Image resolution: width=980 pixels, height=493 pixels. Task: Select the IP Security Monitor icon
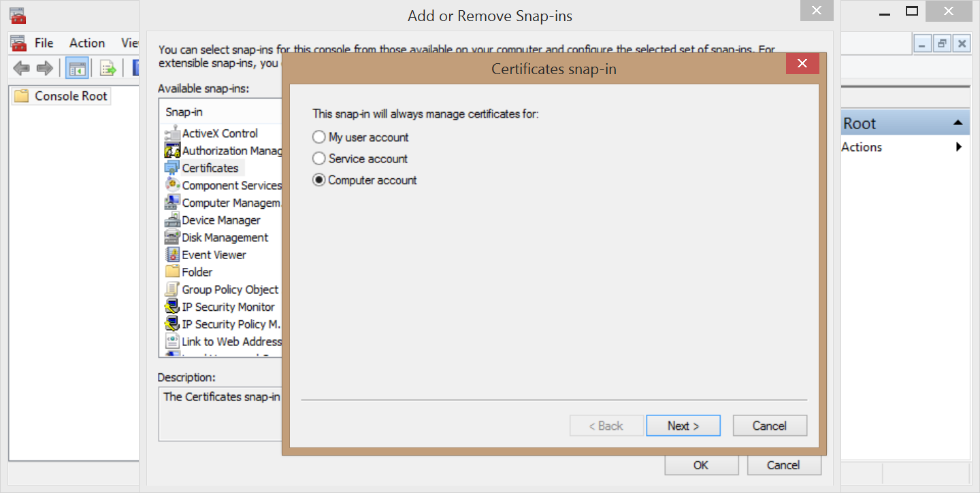(172, 307)
